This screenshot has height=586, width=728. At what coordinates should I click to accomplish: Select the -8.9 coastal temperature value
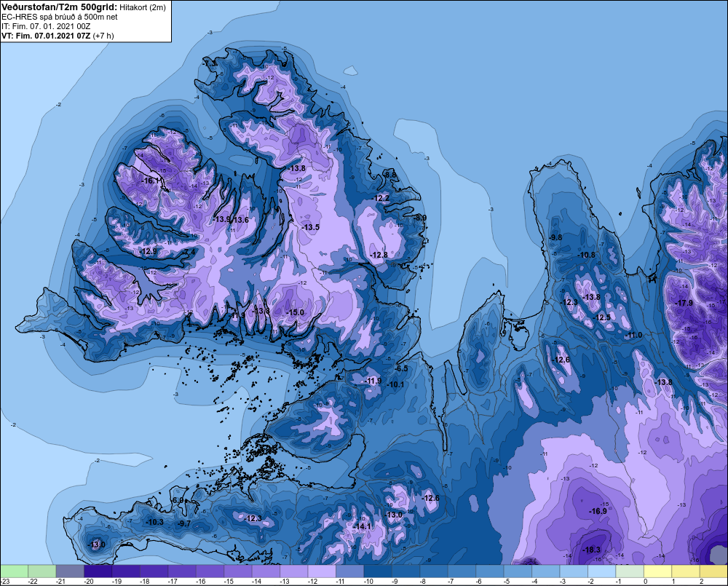pyautogui.click(x=420, y=218)
